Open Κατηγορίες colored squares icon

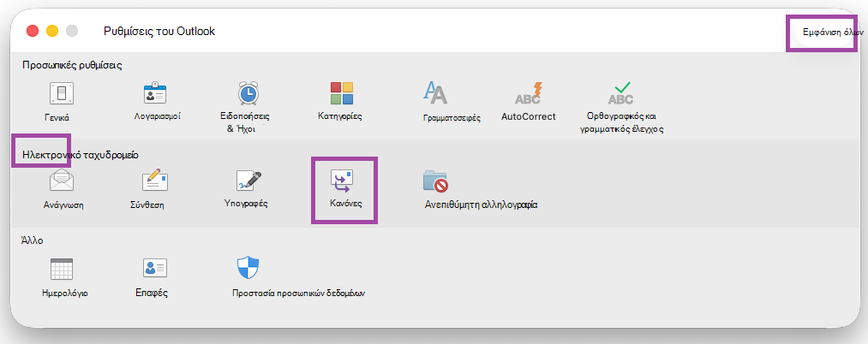point(342,93)
